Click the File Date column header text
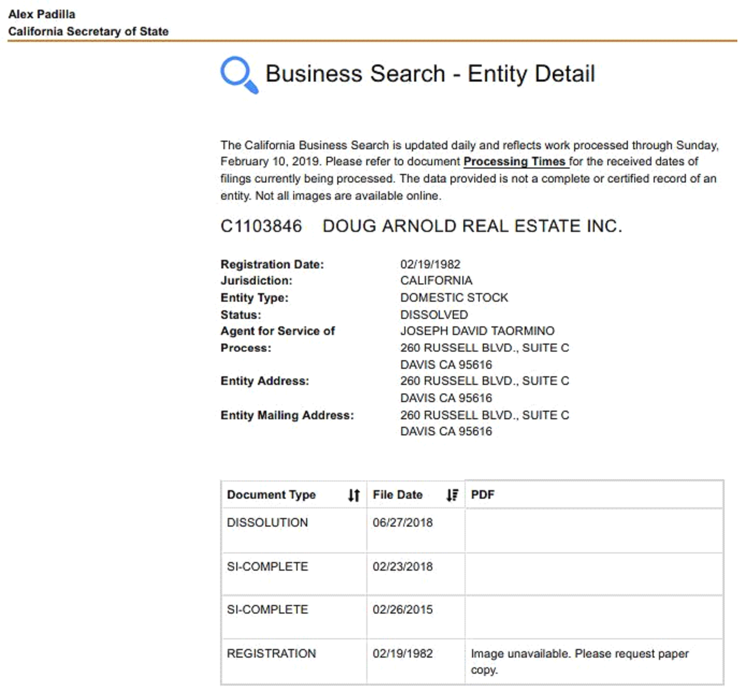Screen dimensions: 739x700 [397, 495]
